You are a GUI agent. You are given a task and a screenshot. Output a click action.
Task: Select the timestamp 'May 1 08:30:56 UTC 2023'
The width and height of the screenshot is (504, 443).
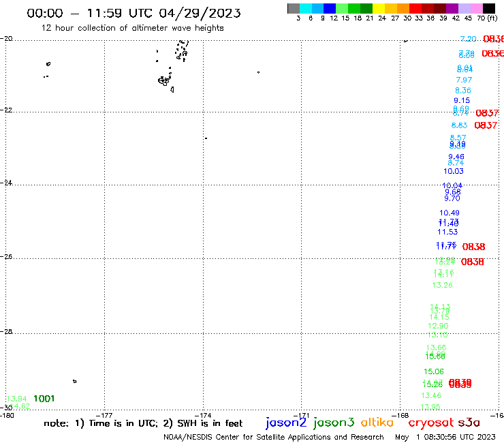coord(445,437)
